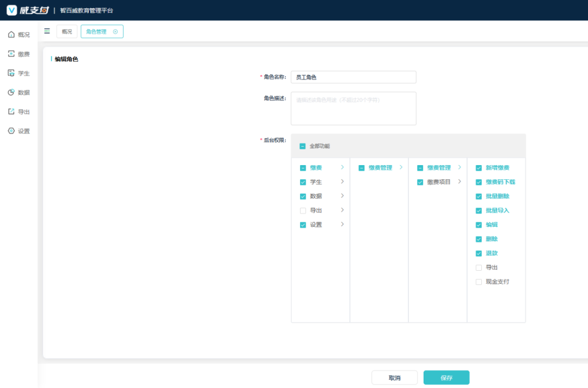Uncheck the 退款 permission checkbox

click(x=479, y=253)
